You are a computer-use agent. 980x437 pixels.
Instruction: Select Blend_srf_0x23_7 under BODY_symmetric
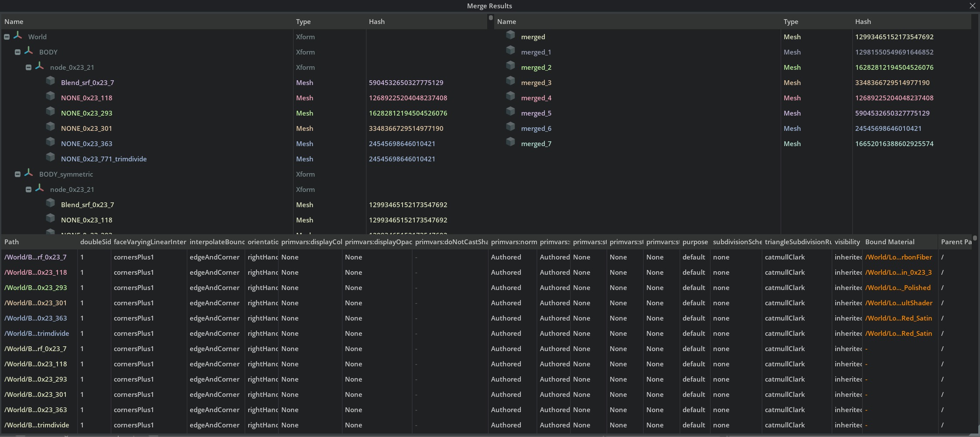[88, 205]
